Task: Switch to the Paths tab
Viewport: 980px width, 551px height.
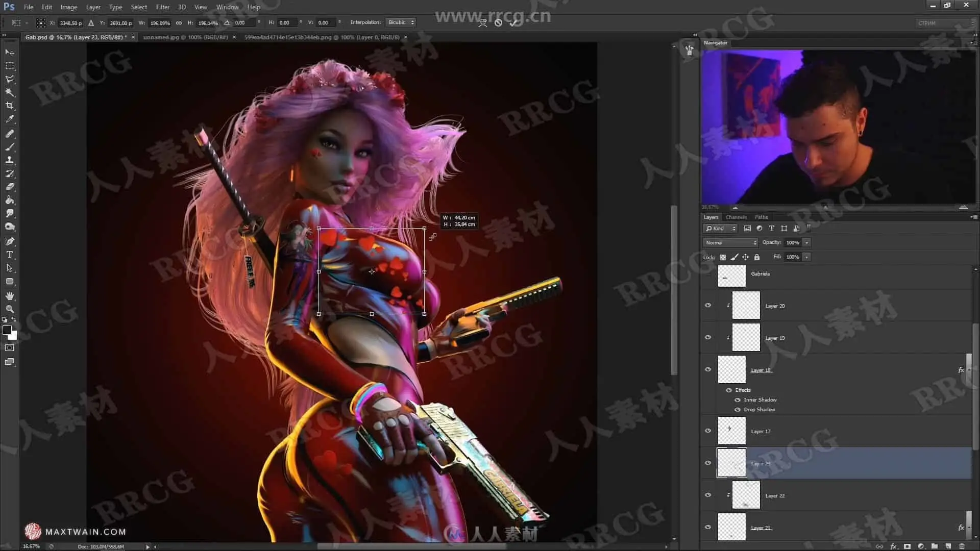Action: [761, 217]
